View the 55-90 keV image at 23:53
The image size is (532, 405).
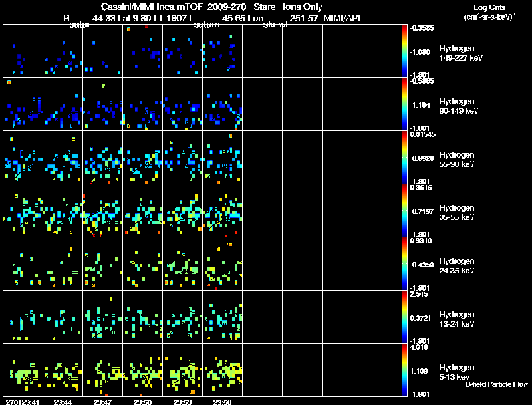pyautogui.click(x=182, y=158)
